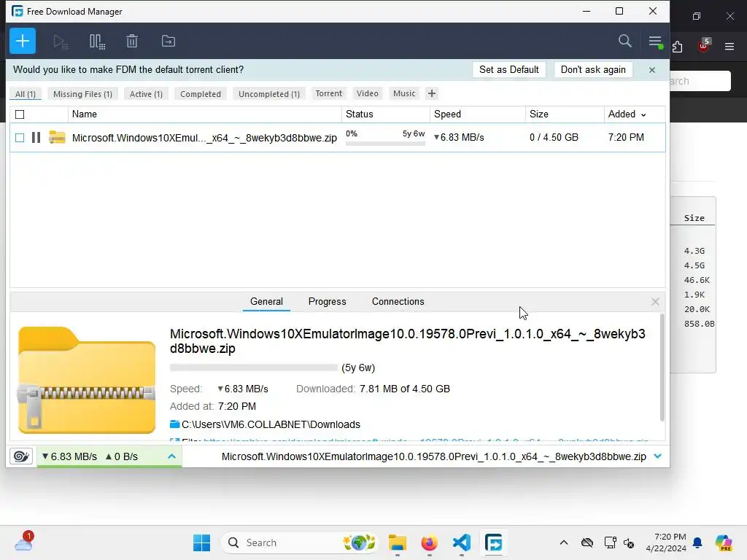This screenshot has width=747, height=560.
Task: Open Copilot Preview in the taskbar
Action: [723, 542]
